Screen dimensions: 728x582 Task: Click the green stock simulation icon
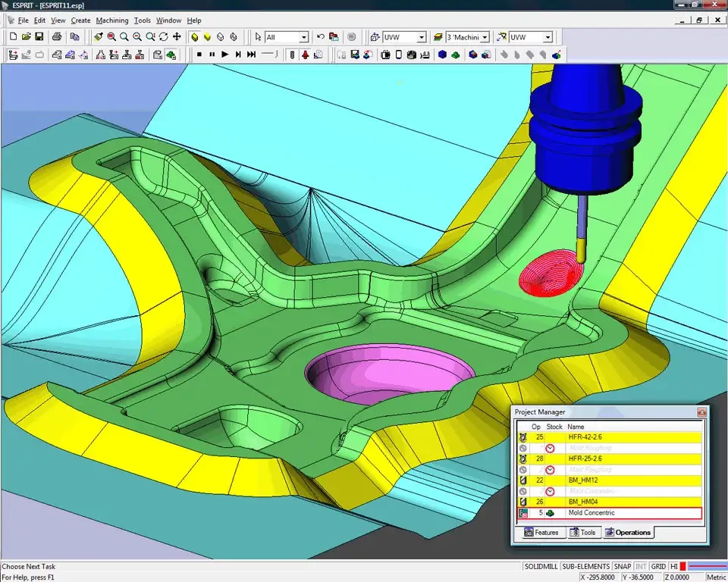click(x=171, y=55)
